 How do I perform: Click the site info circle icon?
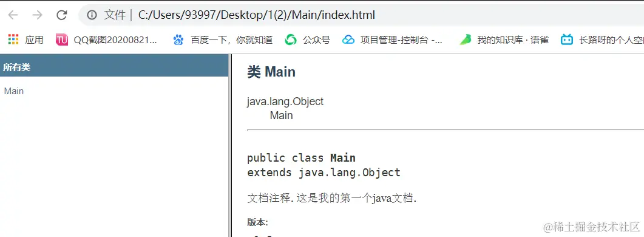pos(92,15)
